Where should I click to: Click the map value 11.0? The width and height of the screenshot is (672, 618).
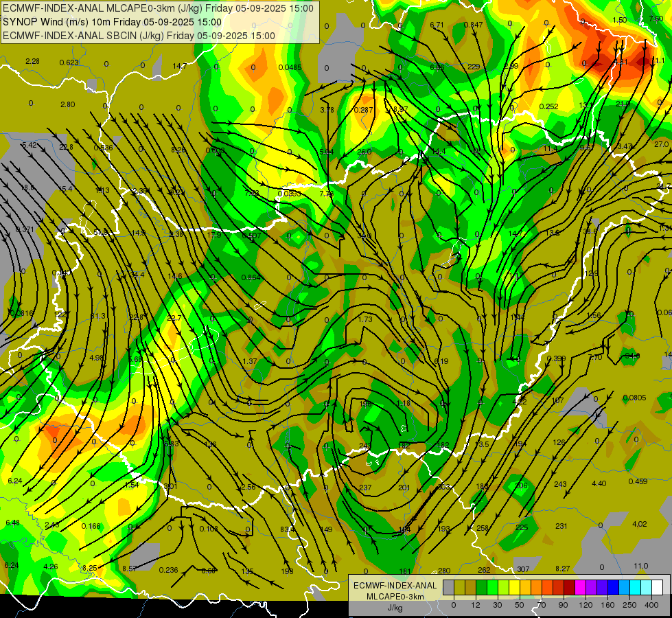click(x=640, y=566)
